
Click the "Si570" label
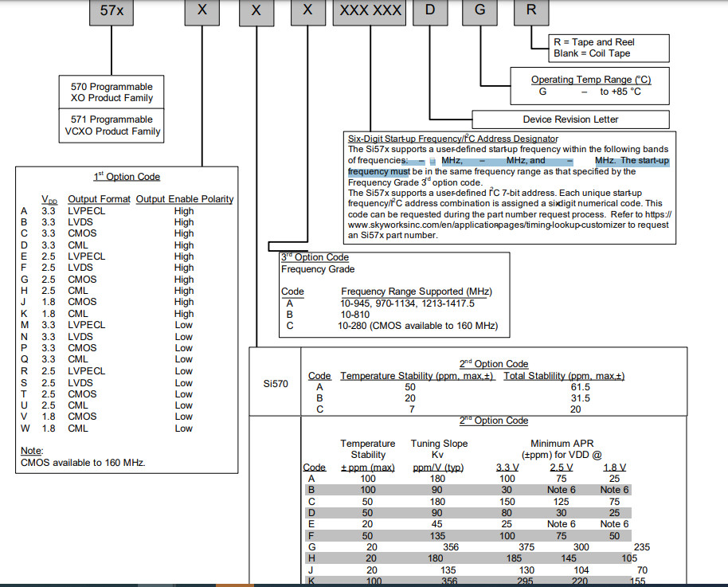coord(276,384)
